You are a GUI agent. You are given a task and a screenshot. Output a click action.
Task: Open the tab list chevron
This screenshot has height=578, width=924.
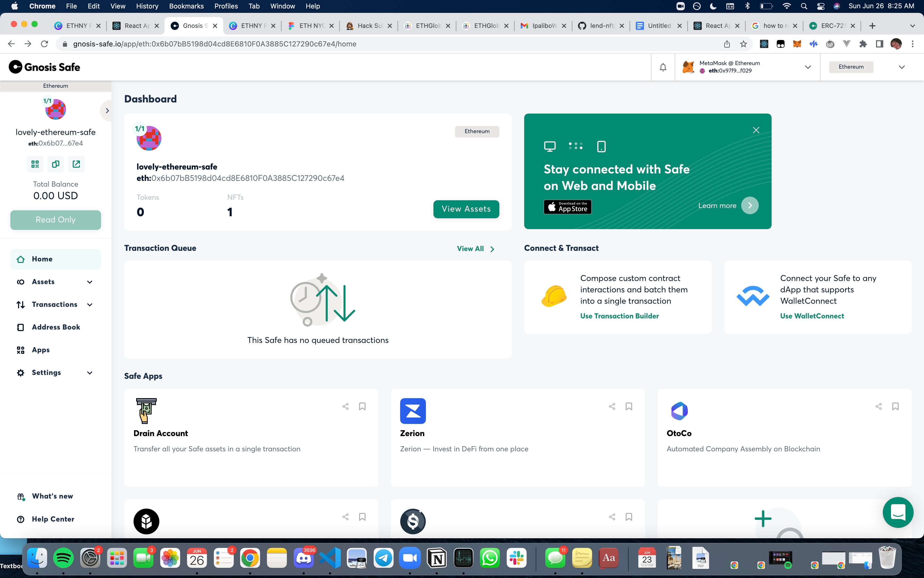click(913, 26)
